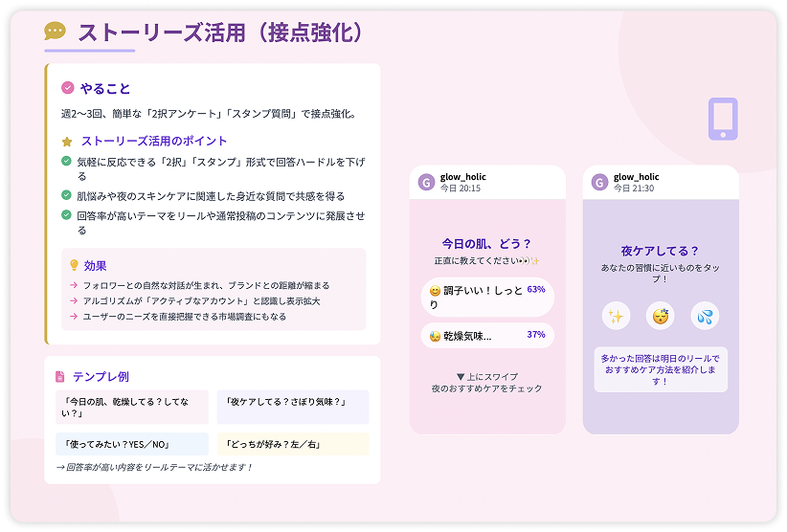Click the やること heading
The image size is (787, 532).
105,89
